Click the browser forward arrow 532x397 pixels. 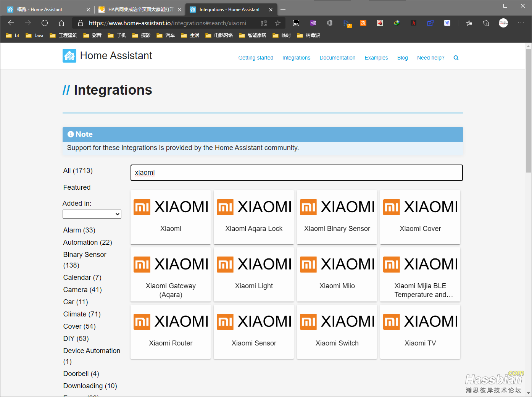point(28,23)
